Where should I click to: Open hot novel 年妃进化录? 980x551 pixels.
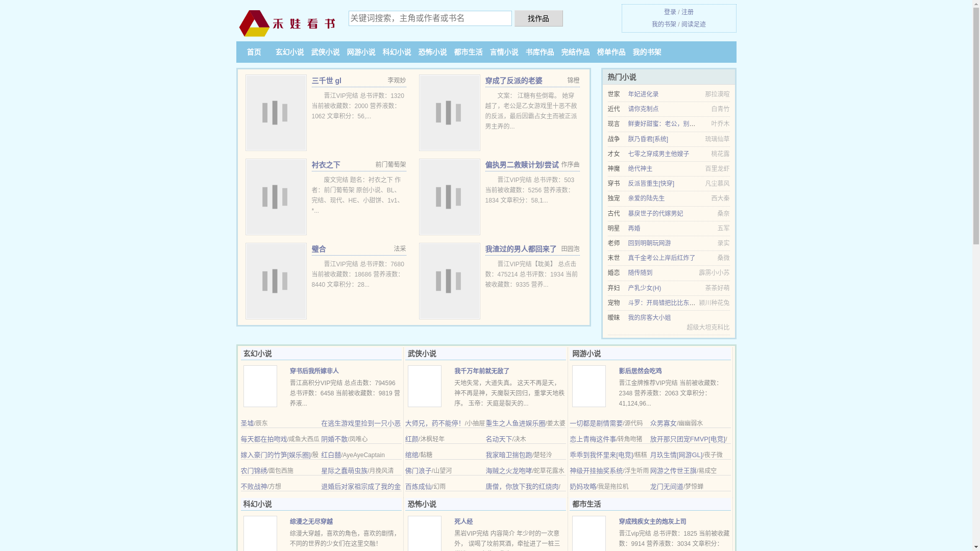[x=643, y=94]
